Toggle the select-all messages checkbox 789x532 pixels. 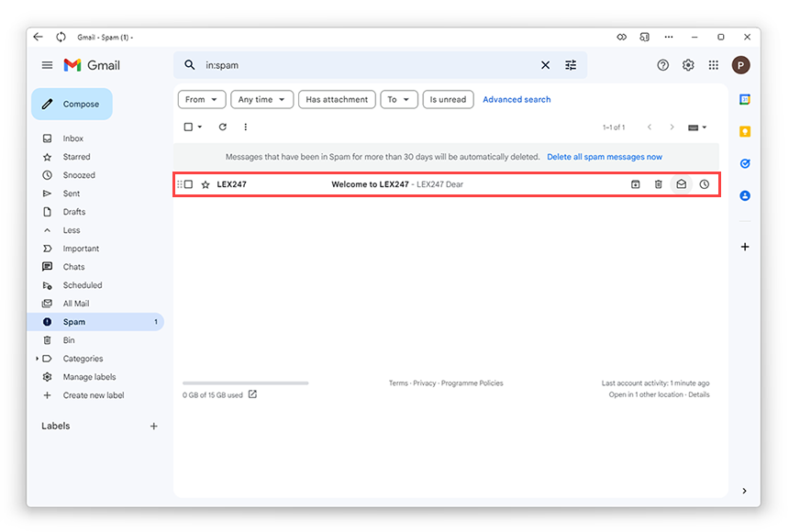pyautogui.click(x=188, y=127)
